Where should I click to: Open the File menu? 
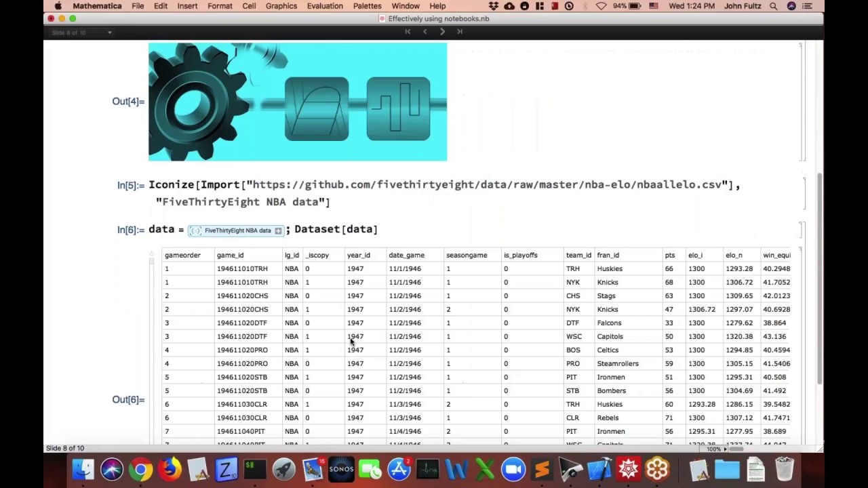tap(138, 6)
